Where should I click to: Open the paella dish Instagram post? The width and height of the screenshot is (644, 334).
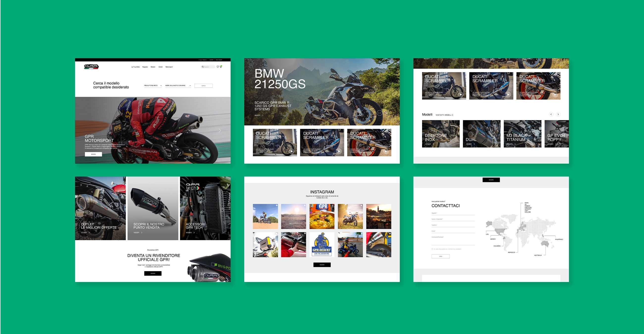322,216
